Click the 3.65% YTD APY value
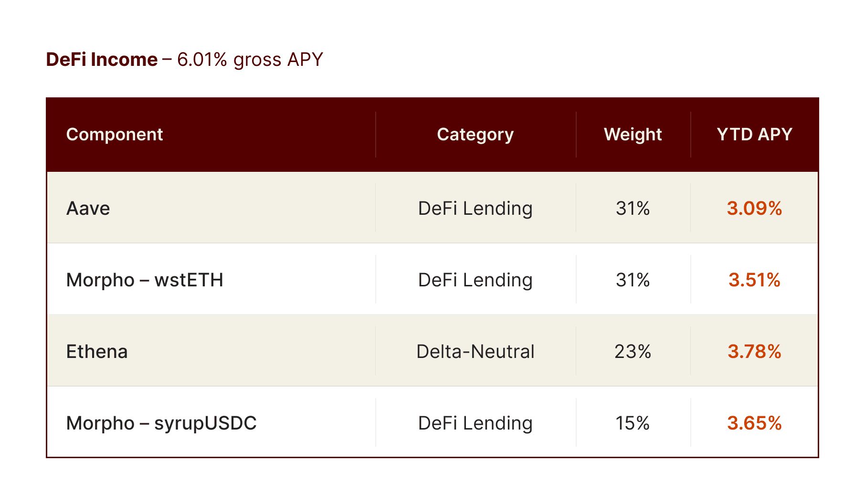865x504 pixels. tap(755, 423)
